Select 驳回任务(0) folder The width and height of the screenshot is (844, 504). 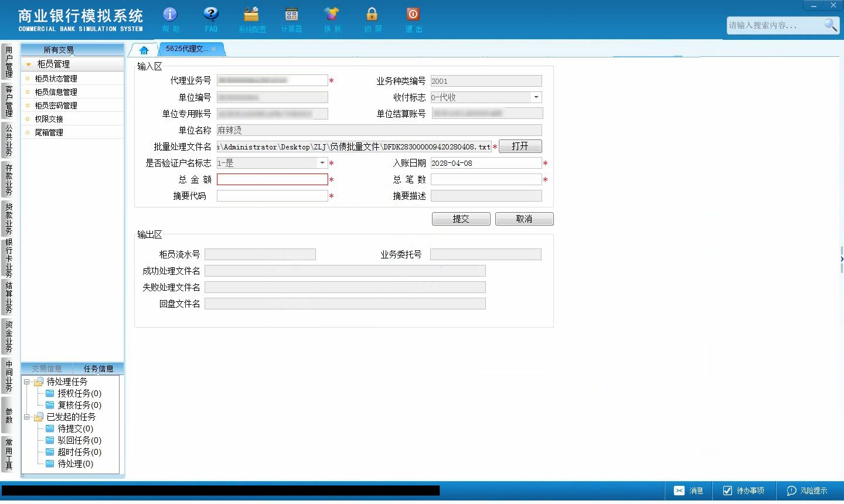coord(73,440)
